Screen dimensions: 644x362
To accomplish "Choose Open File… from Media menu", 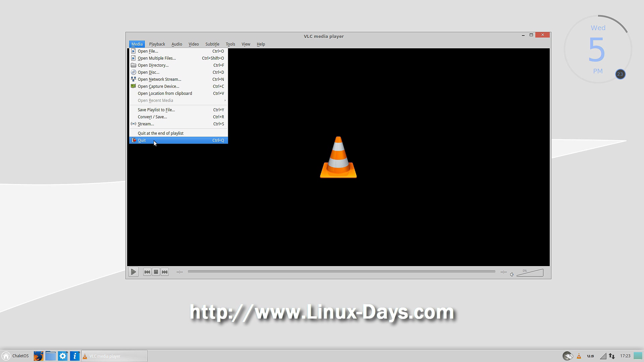I will point(178,51).
